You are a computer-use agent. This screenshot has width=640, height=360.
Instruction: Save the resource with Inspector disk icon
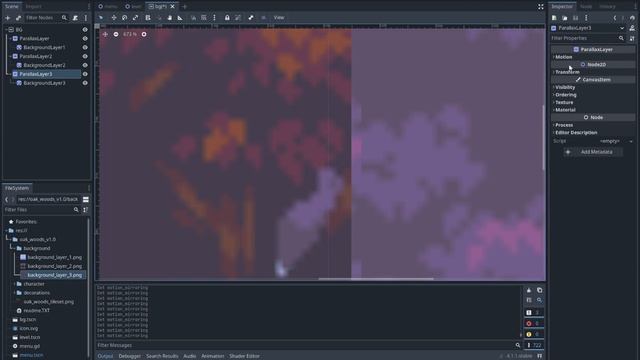575,18
